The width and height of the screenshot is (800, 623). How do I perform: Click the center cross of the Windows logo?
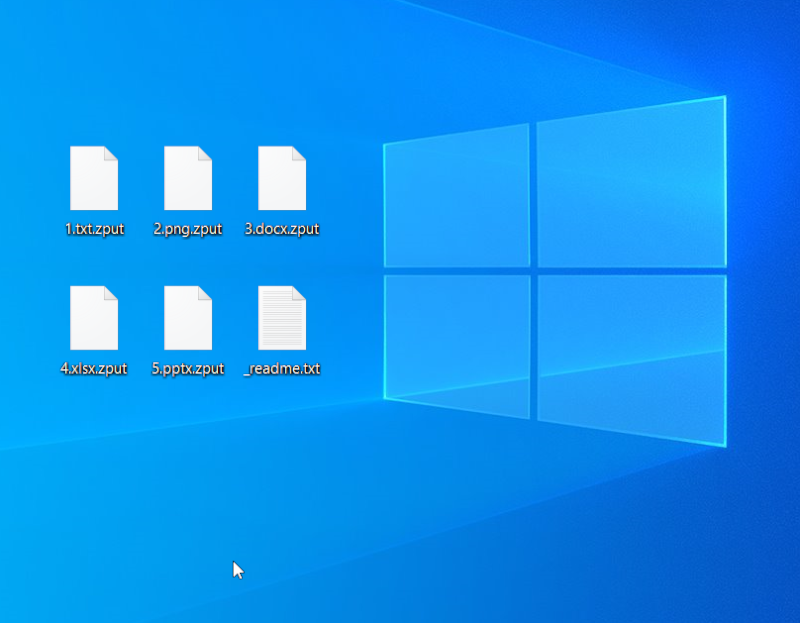(533, 270)
